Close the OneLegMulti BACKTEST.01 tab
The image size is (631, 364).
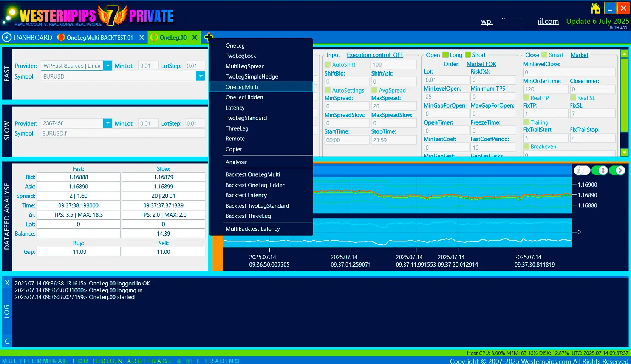coord(142,37)
